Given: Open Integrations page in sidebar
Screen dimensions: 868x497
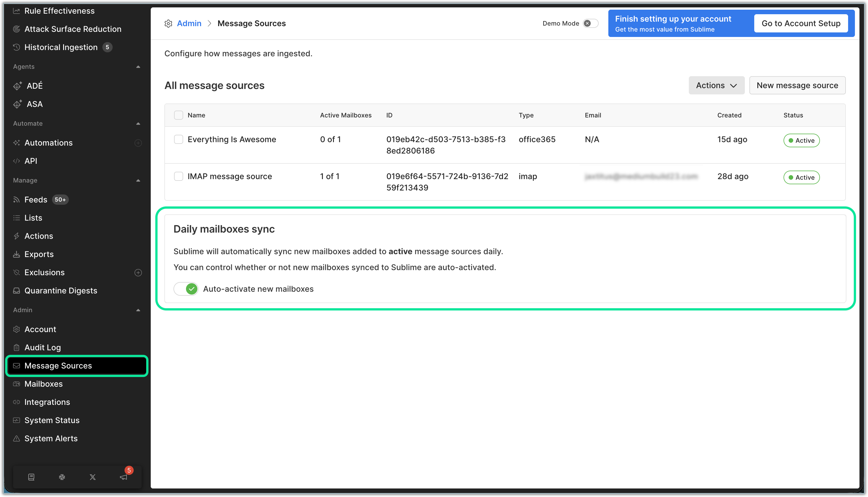Looking at the screenshot, I should [x=47, y=402].
